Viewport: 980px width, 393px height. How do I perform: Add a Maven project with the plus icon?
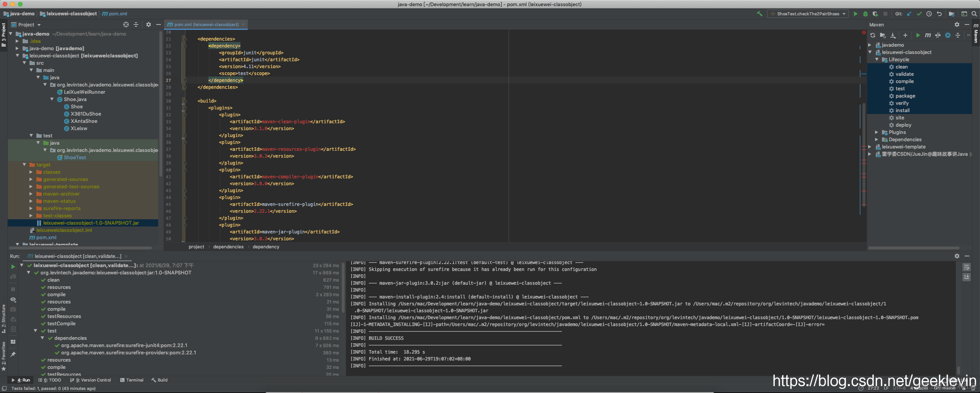pyautogui.click(x=905, y=35)
